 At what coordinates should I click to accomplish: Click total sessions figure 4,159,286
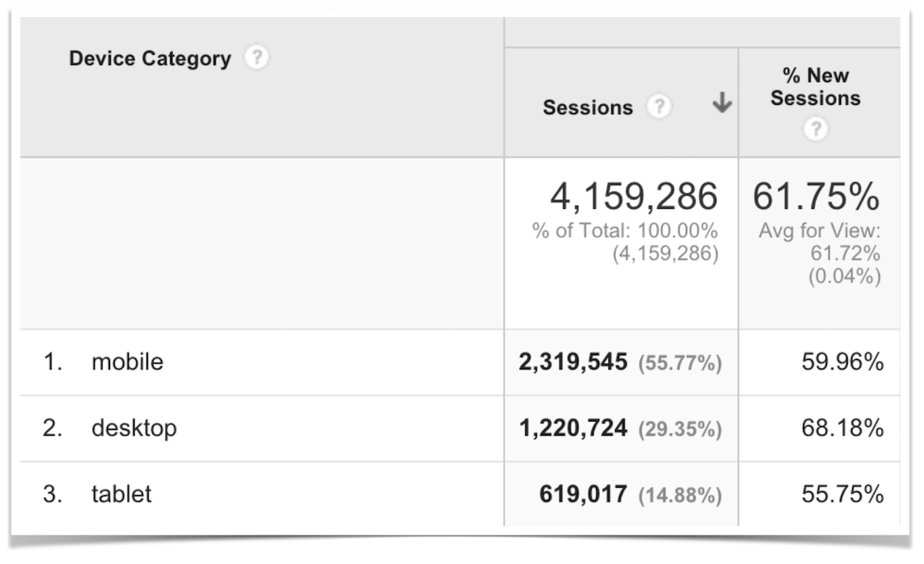633,197
